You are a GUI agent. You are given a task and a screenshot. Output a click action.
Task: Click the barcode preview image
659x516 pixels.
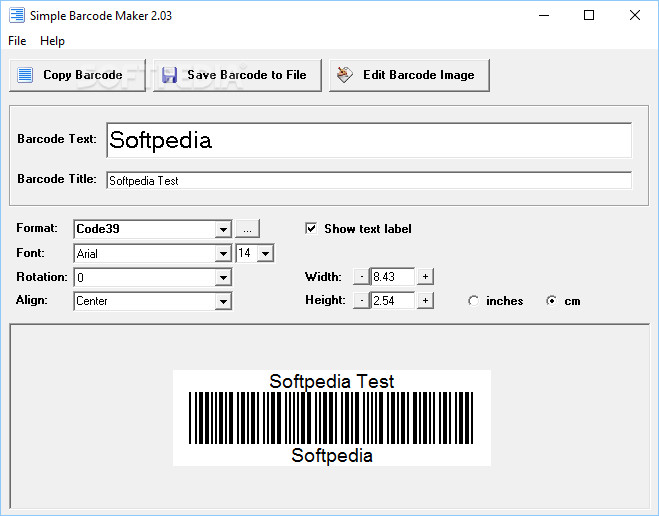pyautogui.click(x=332, y=418)
